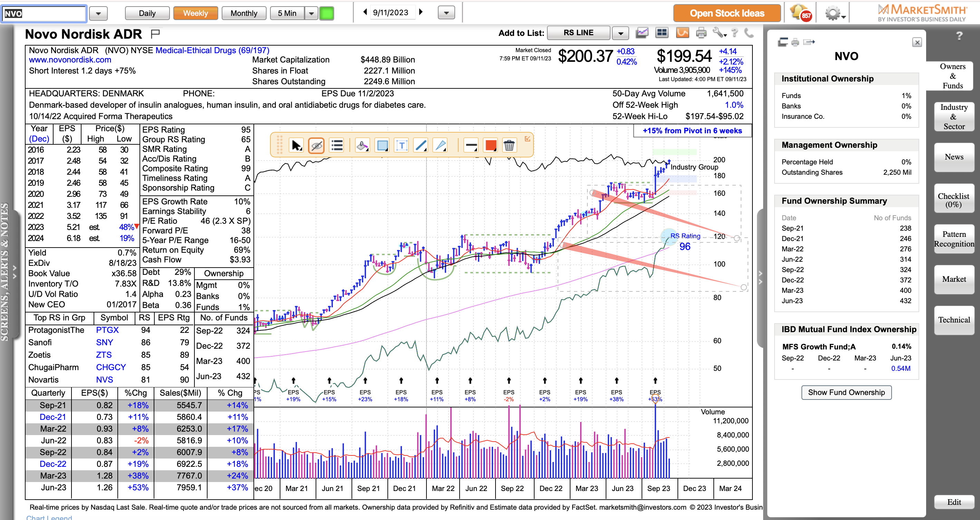Click Show Fund Ownership button
980x520 pixels.
click(846, 393)
